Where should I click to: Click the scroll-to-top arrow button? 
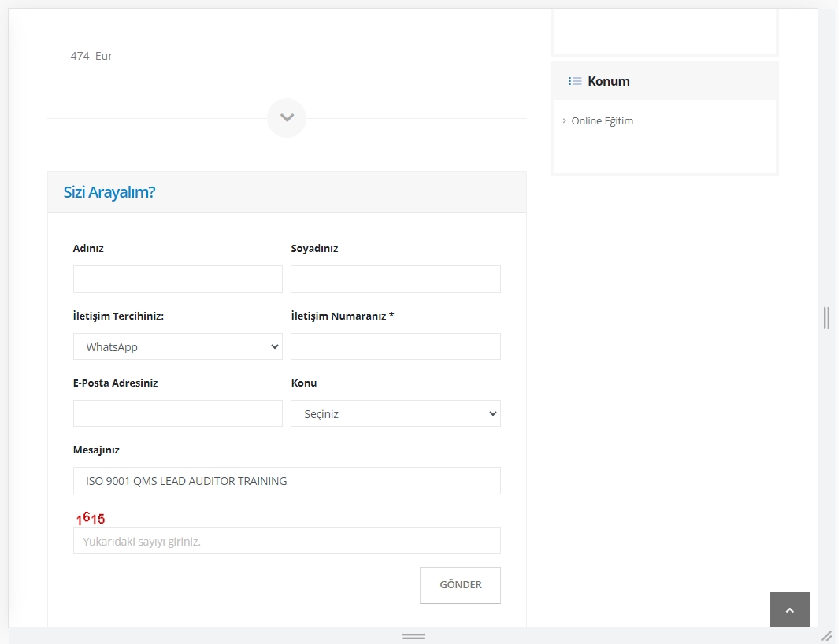coord(789,610)
